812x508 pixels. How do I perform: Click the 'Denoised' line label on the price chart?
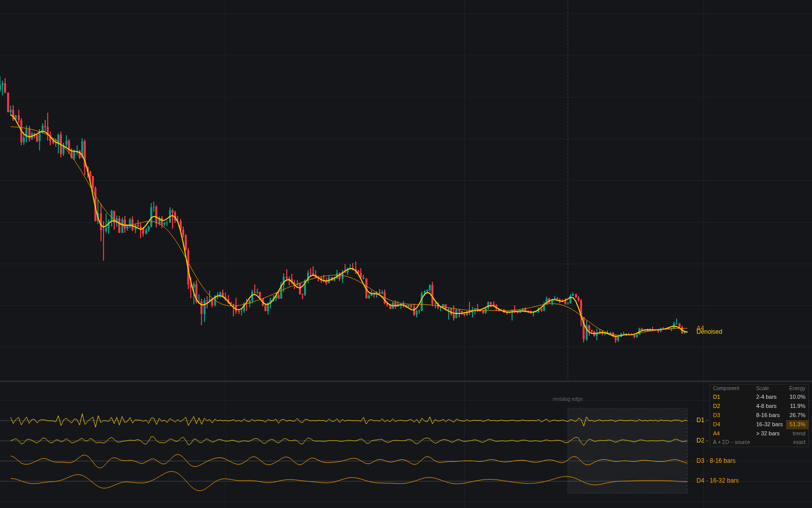point(709,332)
